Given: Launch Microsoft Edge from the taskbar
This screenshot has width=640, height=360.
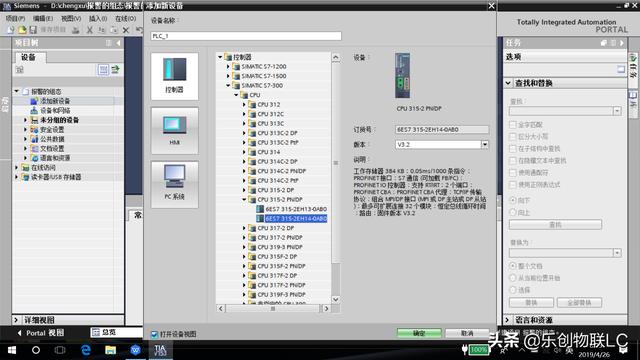Looking at the screenshot, I should pos(86,350).
